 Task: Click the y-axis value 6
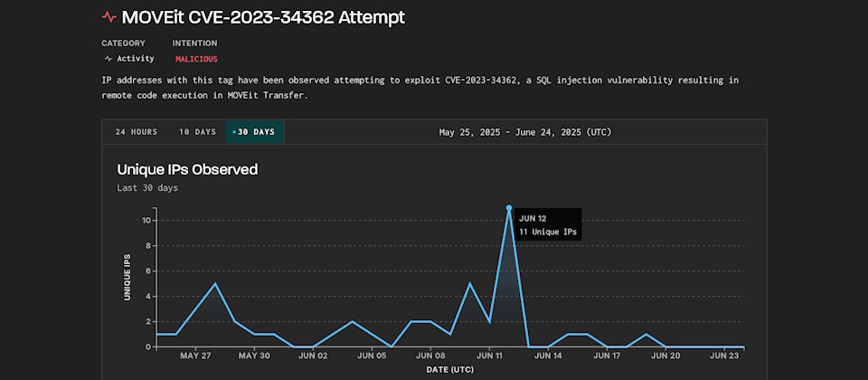[149, 271]
